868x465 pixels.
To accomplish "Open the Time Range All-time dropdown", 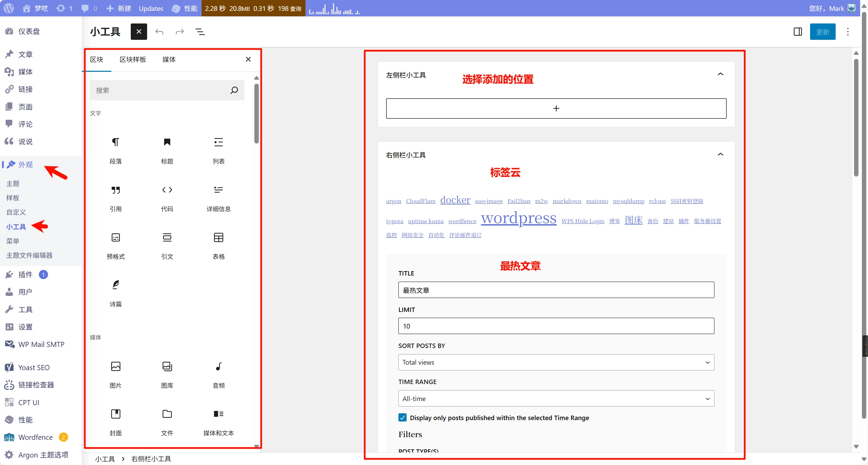I will point(556,398).
